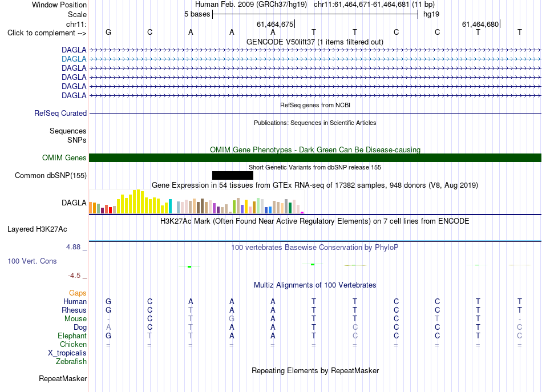The width and height of the screenshot is (542, 392).
Task: Click the H3K27Ac Mark track title
Action: click(315, 221)
